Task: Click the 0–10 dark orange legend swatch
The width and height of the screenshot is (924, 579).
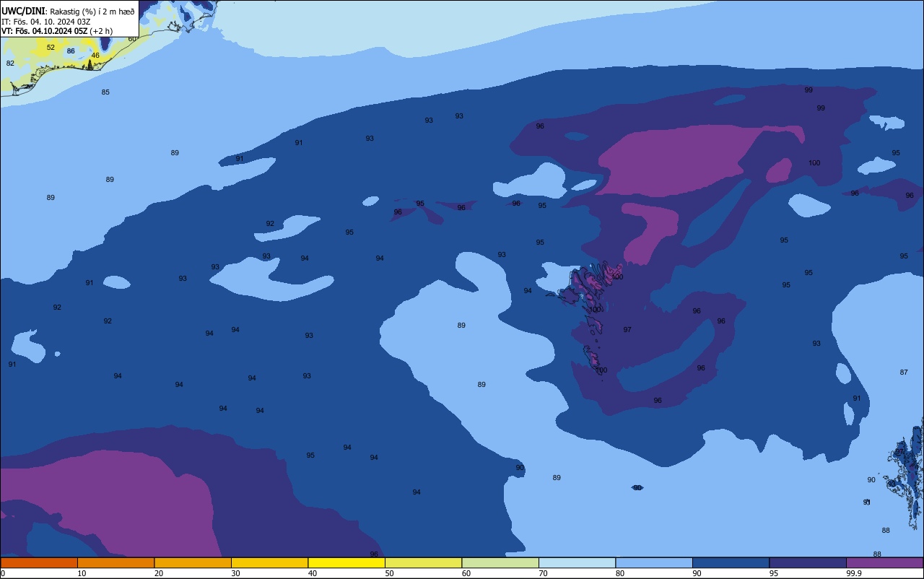Action: coord(39,562)
